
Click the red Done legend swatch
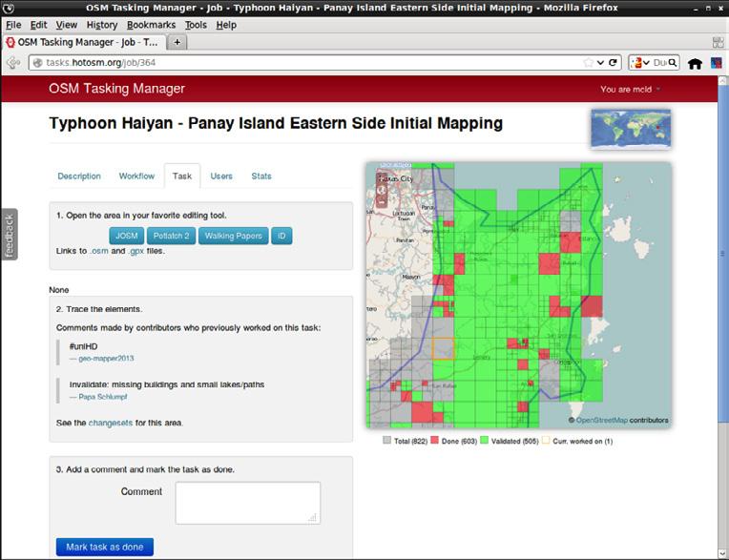[x=436, y=442]
